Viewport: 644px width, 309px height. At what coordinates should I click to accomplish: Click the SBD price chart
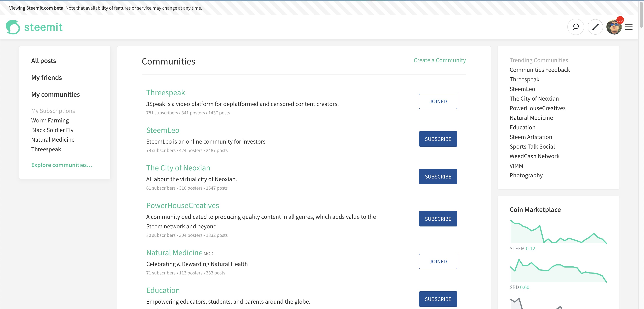tap(558, 270)
